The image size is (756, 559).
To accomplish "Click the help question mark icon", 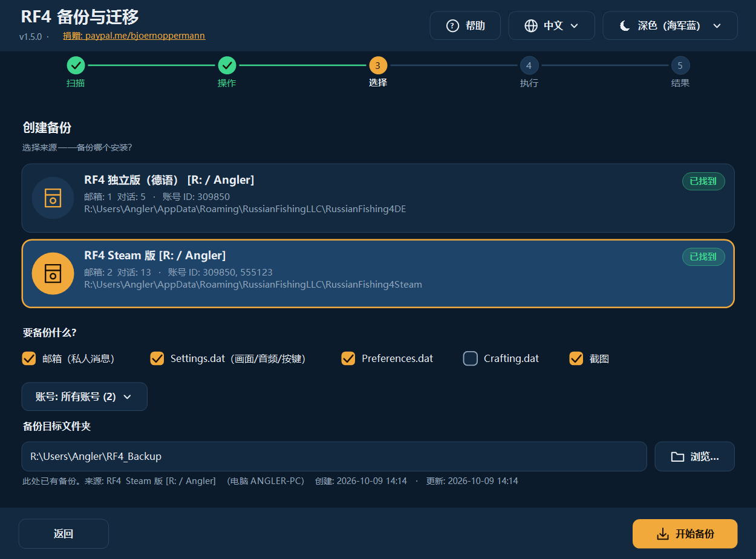I will [452, 25].
